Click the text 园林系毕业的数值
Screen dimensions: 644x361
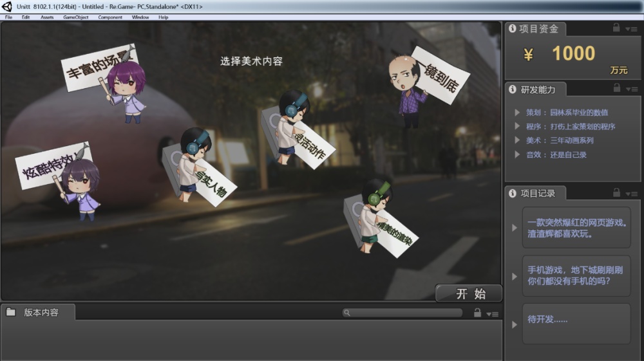pos(579,113)
